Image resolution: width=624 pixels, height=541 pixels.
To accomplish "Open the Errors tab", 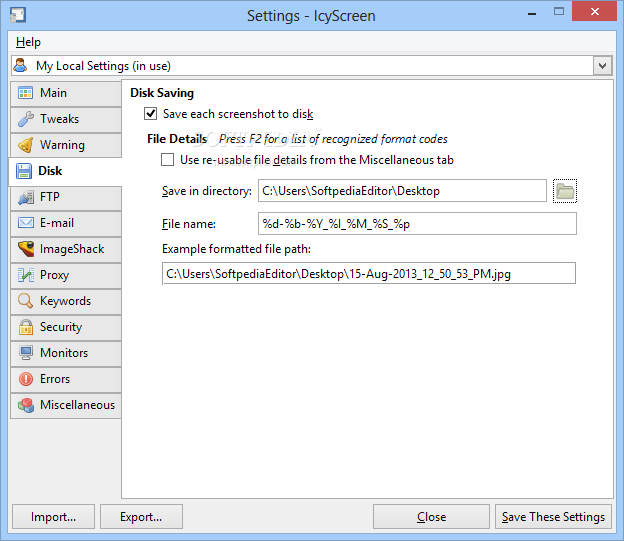I will click(x=66, y=379).
